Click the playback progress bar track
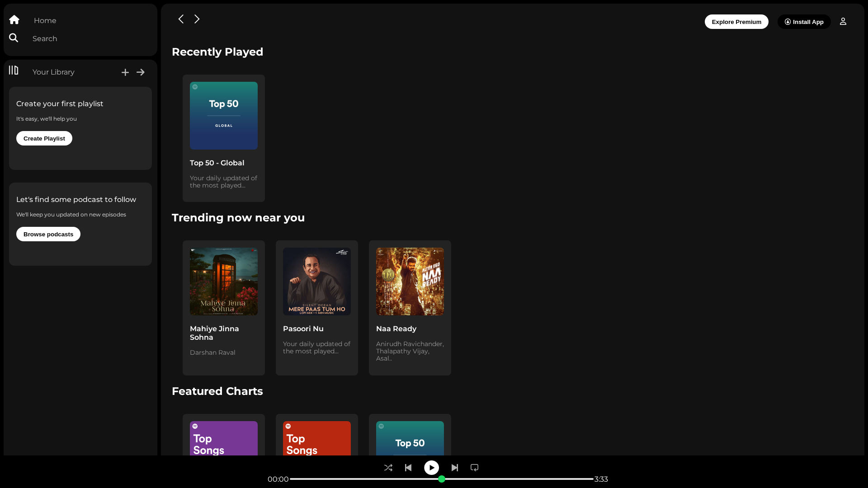 point(442,479)
